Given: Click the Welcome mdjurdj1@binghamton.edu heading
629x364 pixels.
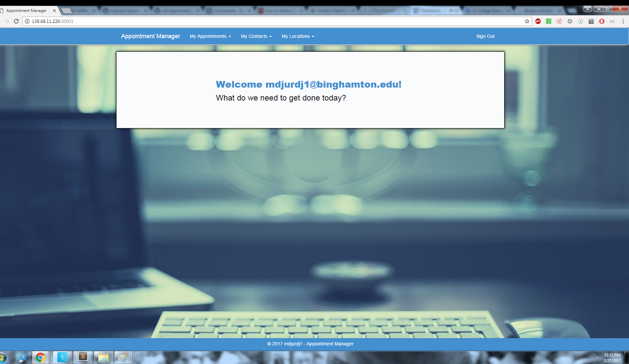Looking at the screenshot, I should (309, 84).
